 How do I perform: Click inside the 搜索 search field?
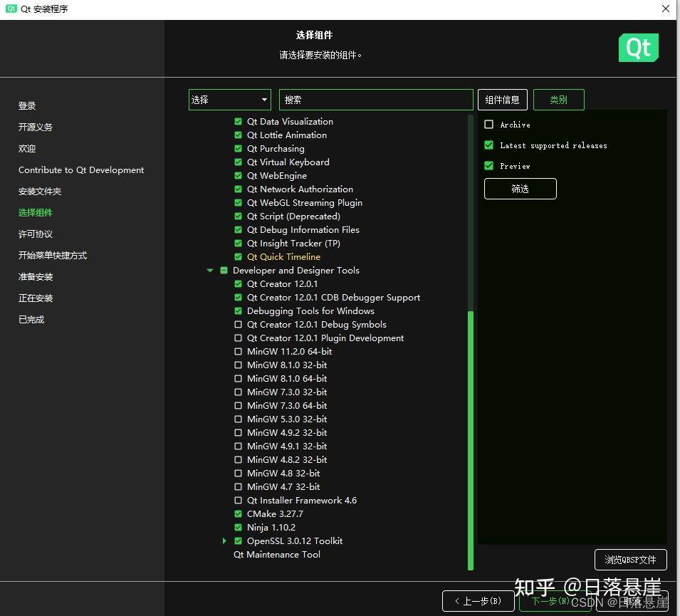click(375, 99)
